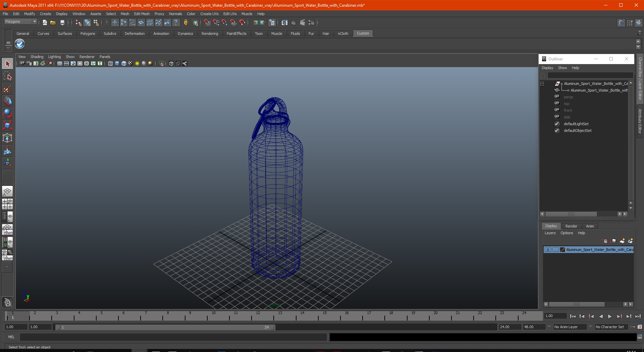Select the Universal Manipulator tool
Image resolution: width=644 pixels, height=352 pixels.
tap(7, 138)
